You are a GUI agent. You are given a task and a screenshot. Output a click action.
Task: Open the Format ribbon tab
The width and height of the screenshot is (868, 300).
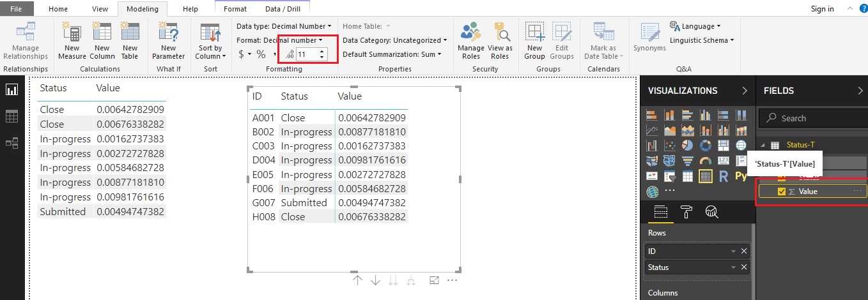click(x=235, y=9)
